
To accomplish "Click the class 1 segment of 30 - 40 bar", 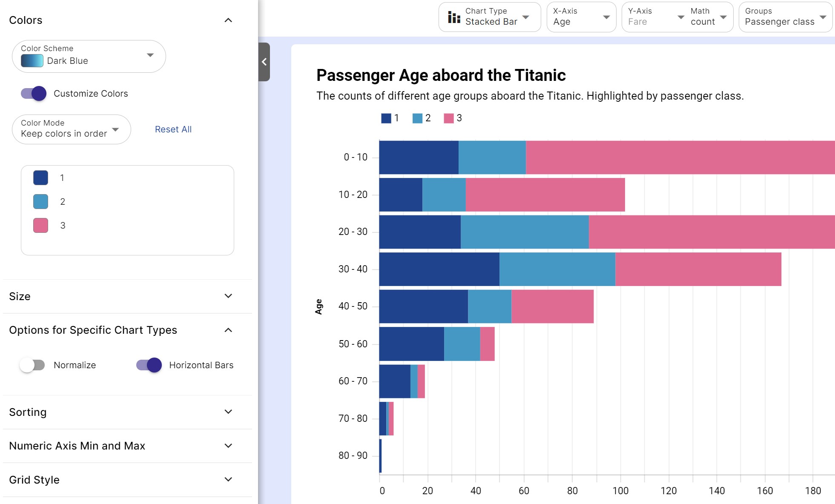I will point(439,269).
